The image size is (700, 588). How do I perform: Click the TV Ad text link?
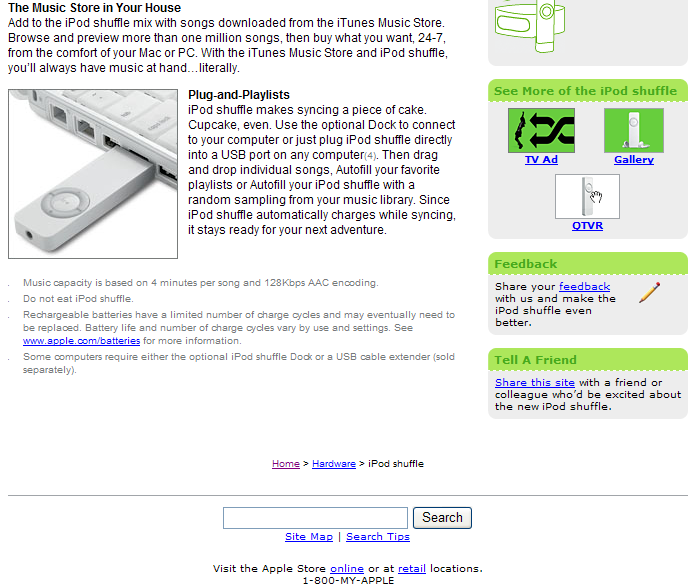(x=541, y=160)
